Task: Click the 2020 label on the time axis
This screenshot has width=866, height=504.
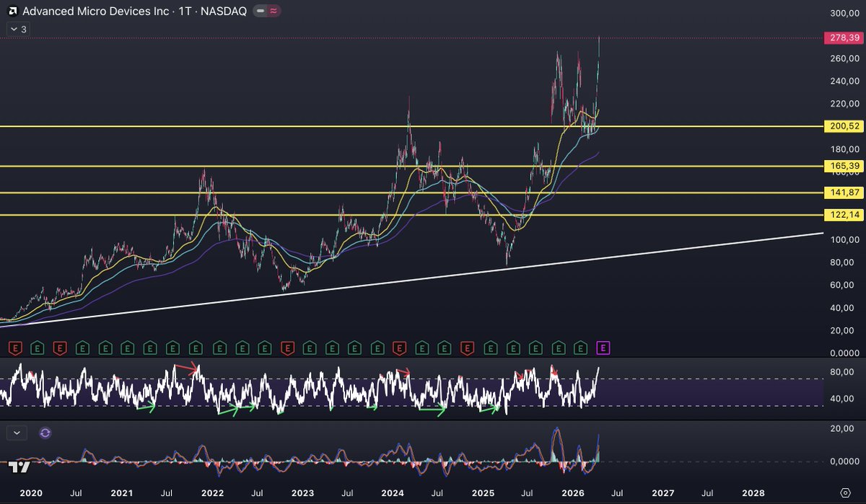Action: [31, 493]
